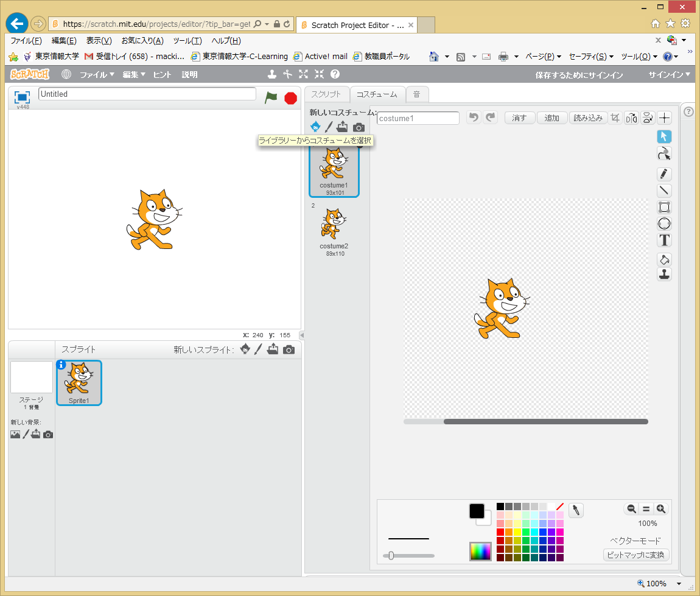This screenshot has height=596, width=700.
Task: Pick the bright yellow palette swatch
Action: [517, 531]
